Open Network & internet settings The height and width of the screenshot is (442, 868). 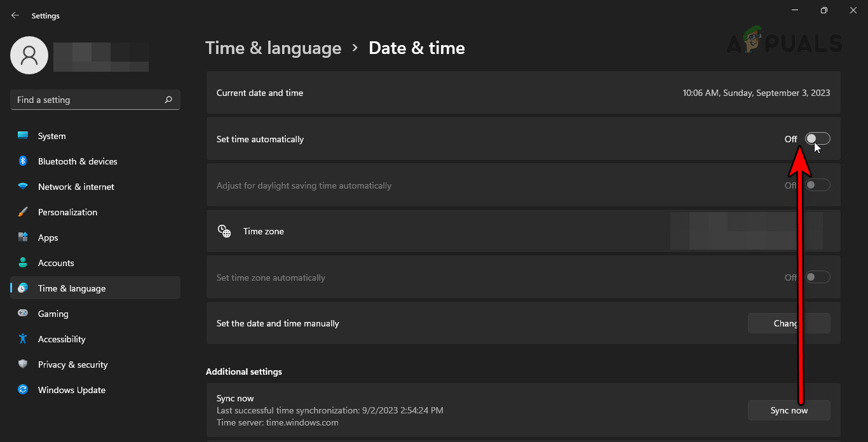76,186
